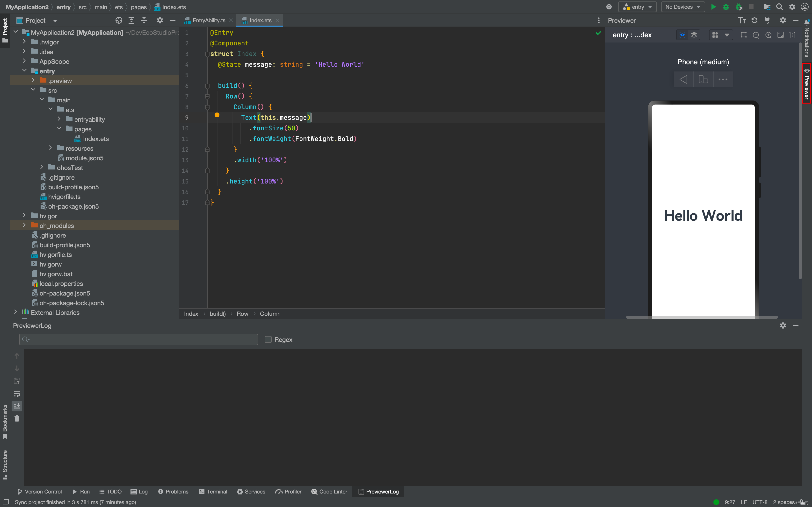Rotate the preview device orientation
812x507 pixels.
703,79
